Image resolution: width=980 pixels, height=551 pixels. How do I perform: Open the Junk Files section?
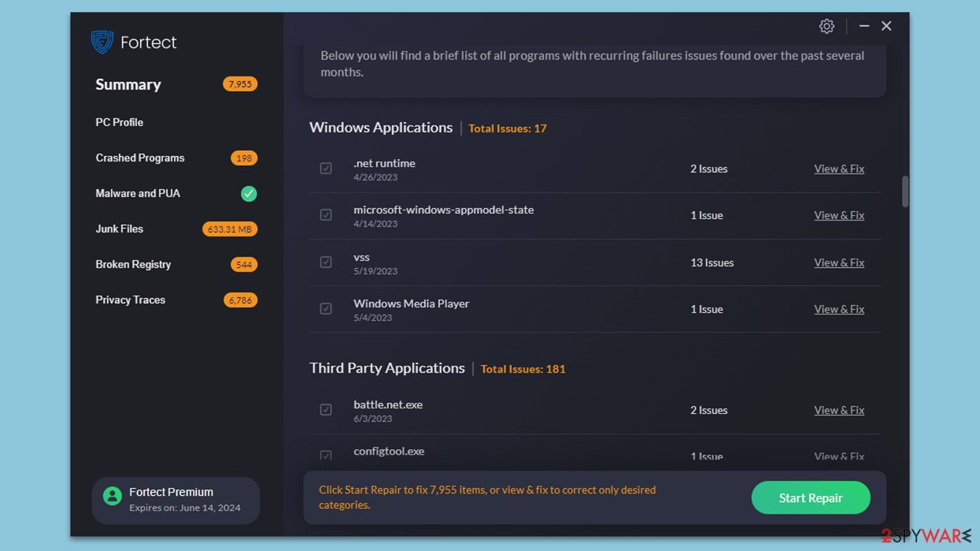click(x=119, y=229)
